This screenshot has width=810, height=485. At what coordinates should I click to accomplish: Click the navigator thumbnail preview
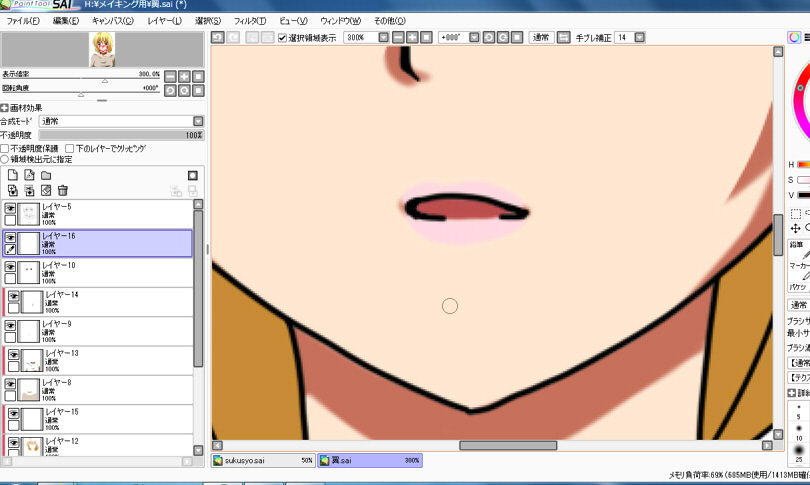point(102,50)
